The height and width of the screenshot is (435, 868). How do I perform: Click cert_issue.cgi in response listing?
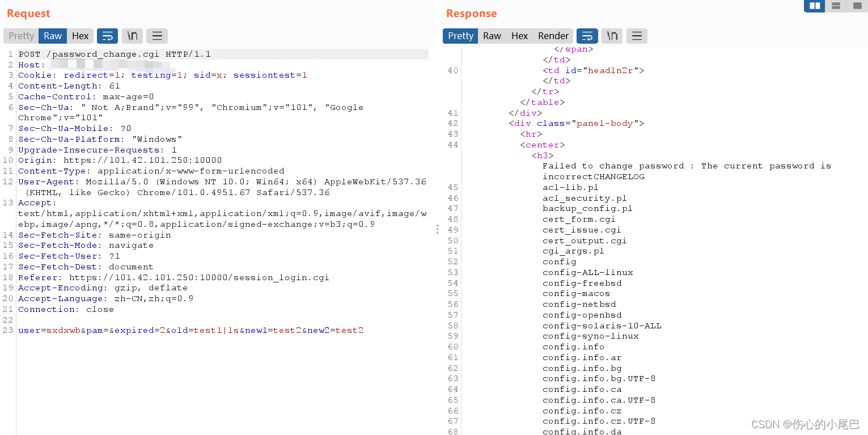(582, 230)
